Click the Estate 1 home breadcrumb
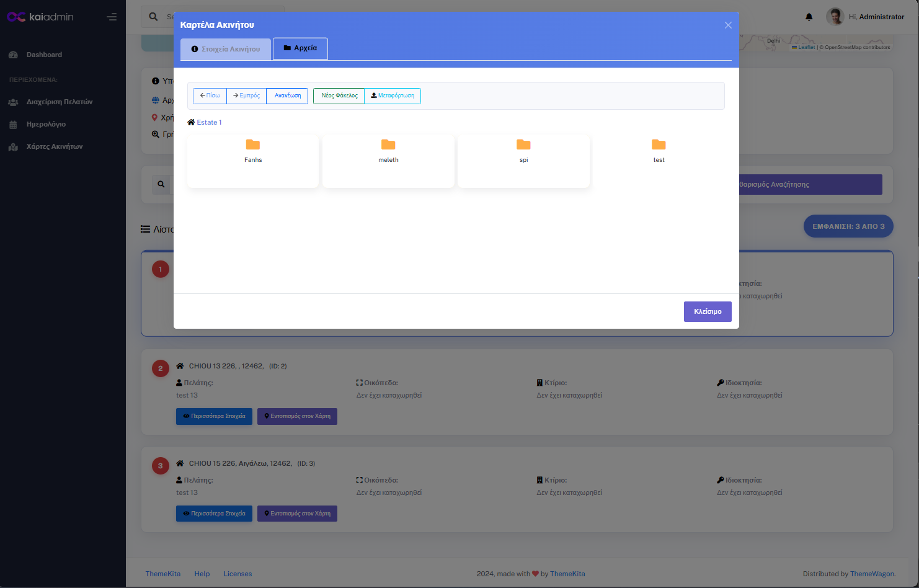This screenshot has height=588, width=919. (x=205, y=122)
